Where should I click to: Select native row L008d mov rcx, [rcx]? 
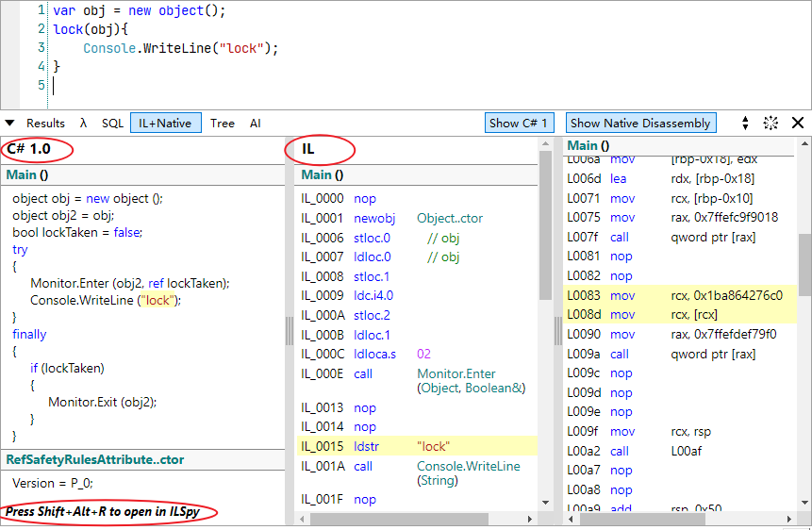coord(679,314)
